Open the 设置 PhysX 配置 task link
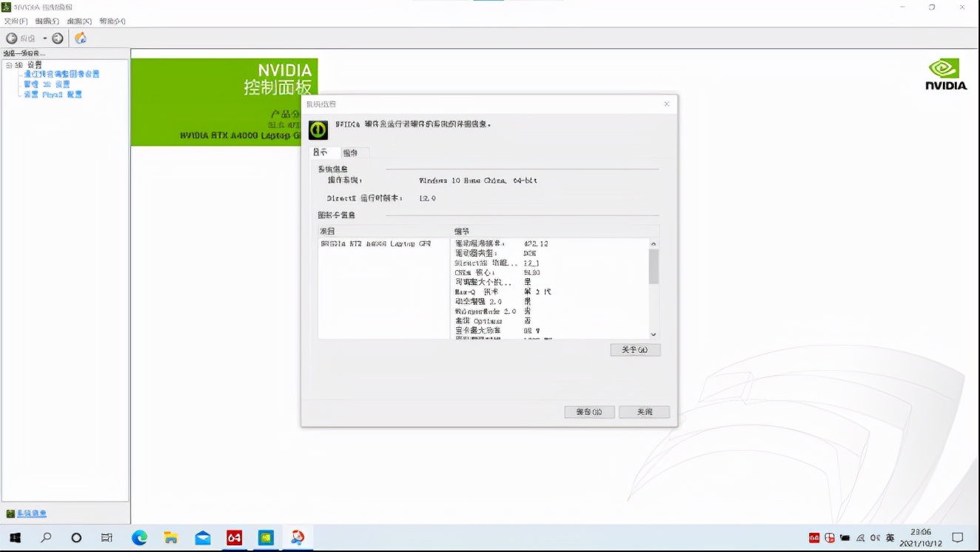The image size is (980, 552). coord(53,95)
